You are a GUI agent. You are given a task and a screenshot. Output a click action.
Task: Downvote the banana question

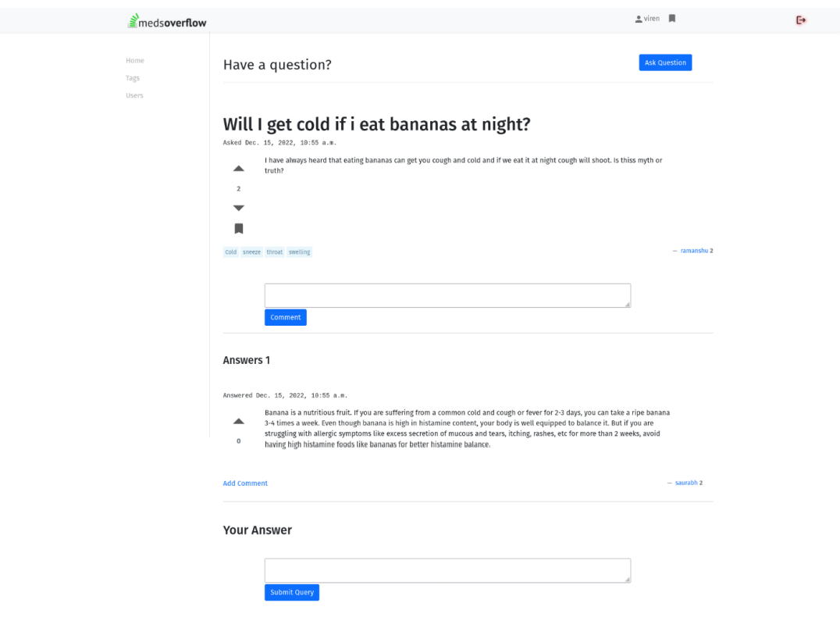[238, 208]
